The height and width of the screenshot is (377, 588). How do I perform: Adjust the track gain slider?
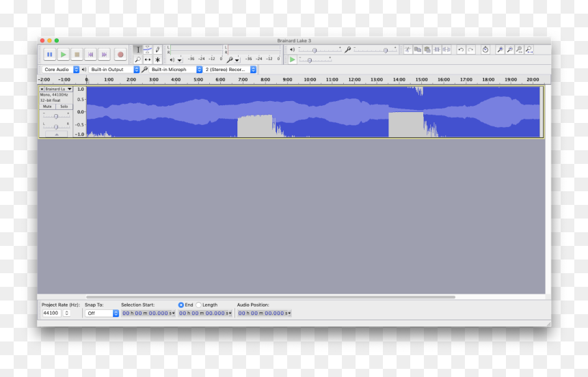[56, 116]
